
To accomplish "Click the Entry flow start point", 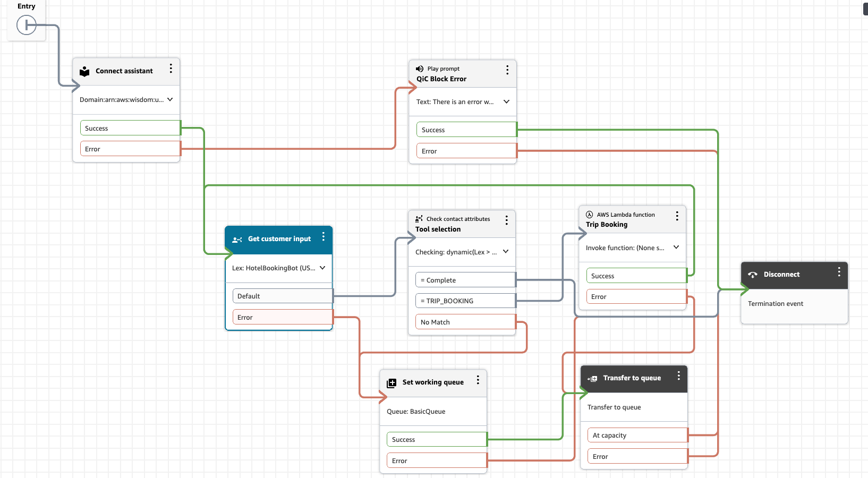I will click(x=27, y=25).
